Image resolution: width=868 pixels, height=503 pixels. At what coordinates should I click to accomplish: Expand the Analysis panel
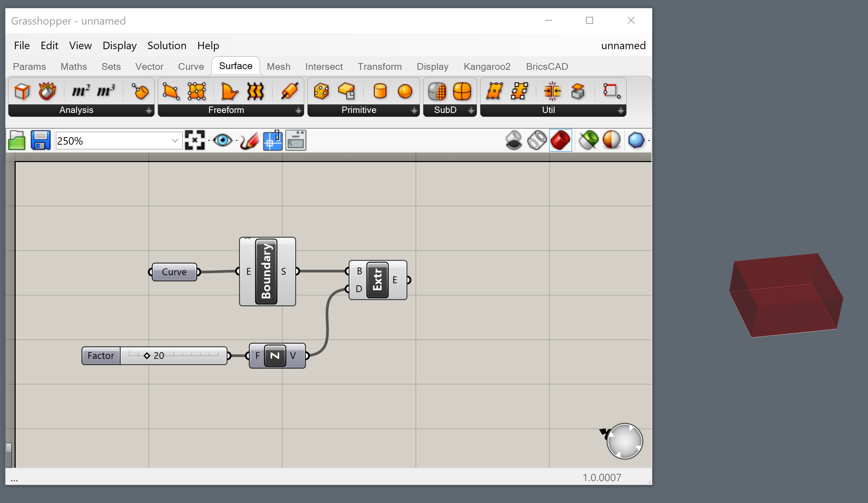149,111
